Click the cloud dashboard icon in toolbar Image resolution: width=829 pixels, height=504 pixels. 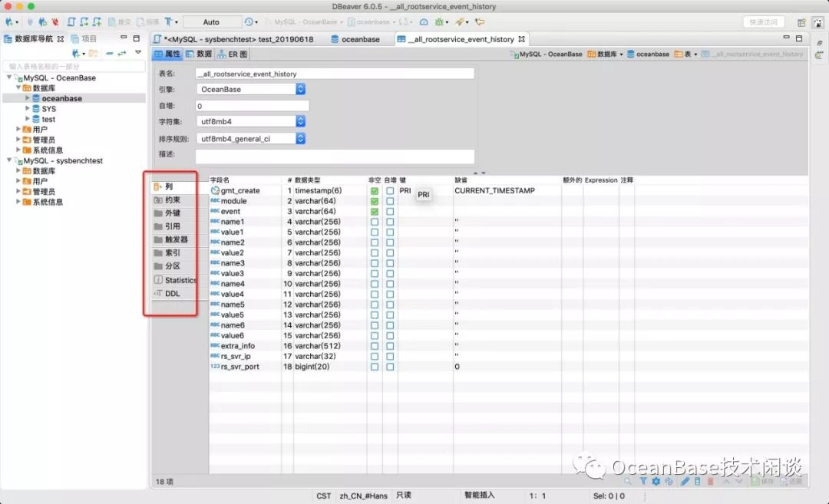point(424,21)
